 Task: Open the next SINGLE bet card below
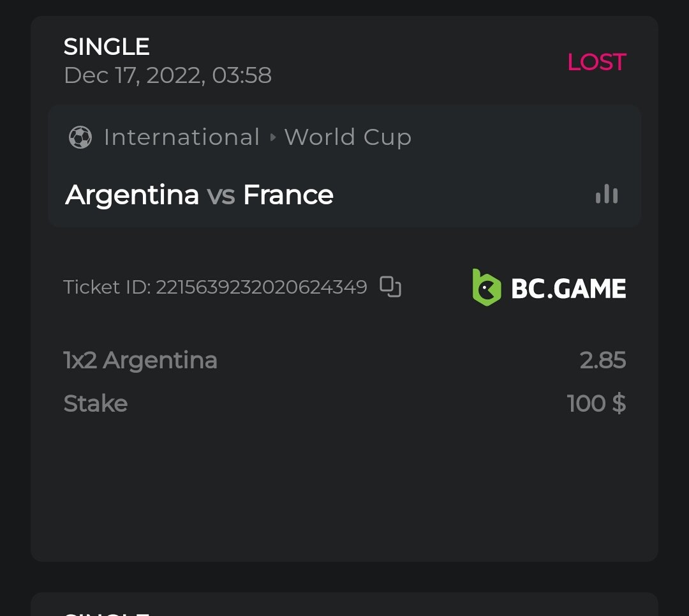pyautogui.click(x=344, y=606)
